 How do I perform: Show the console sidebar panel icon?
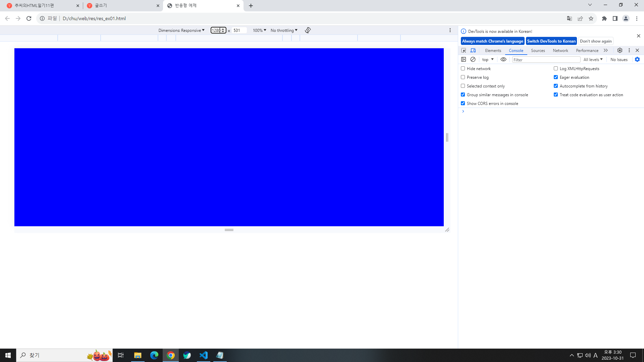tap(464, 59)
